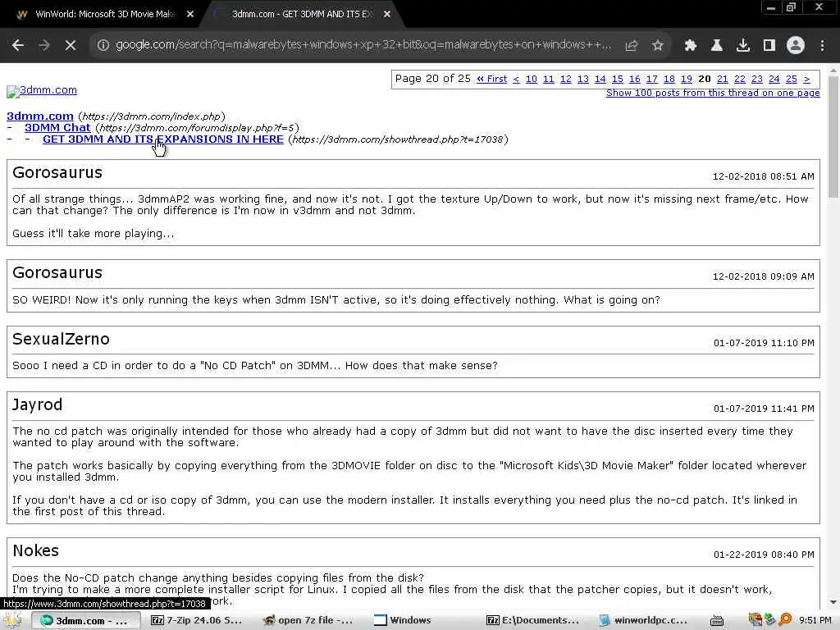Click the browser forward arrow

44,46
